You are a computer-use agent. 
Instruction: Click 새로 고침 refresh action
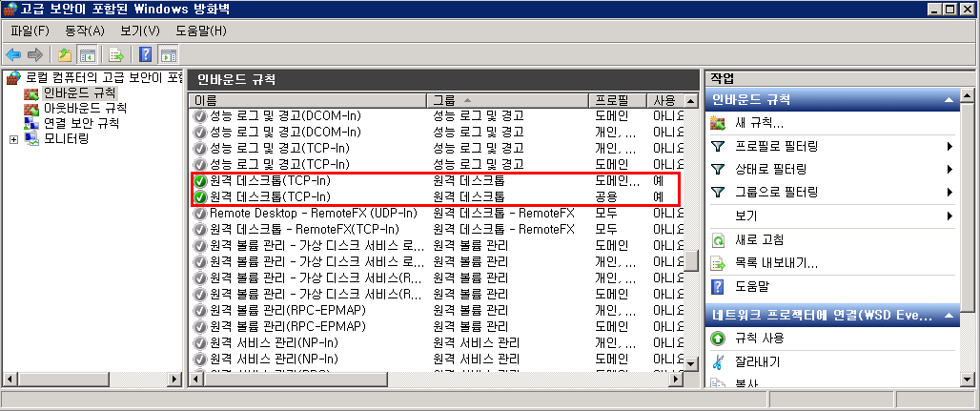click(759, 240)
